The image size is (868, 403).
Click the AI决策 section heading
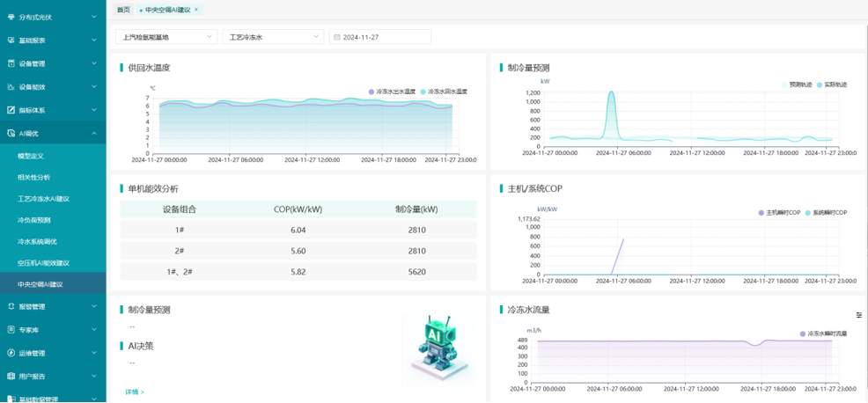(x=141, y=346)
